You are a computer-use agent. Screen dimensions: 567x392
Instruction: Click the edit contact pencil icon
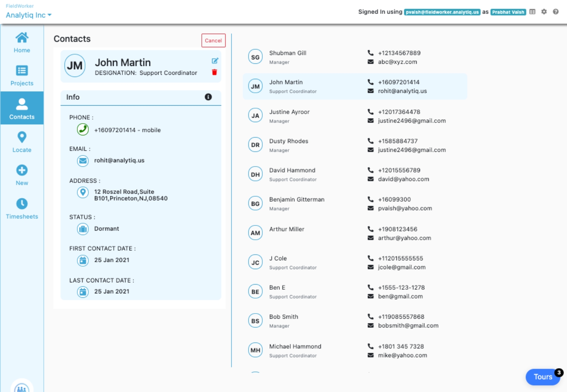(215, 61)
